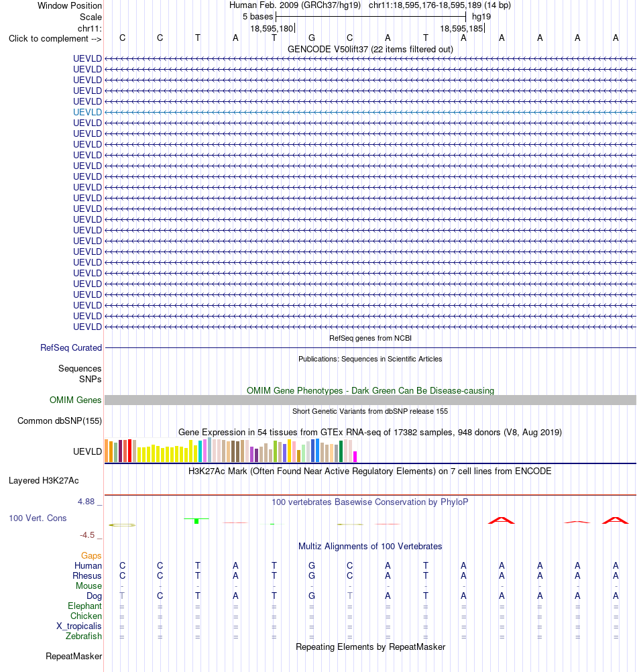
Task: Open 'Short Genetic Variants from dbSNP release 155' title
Action: (370, 411)
